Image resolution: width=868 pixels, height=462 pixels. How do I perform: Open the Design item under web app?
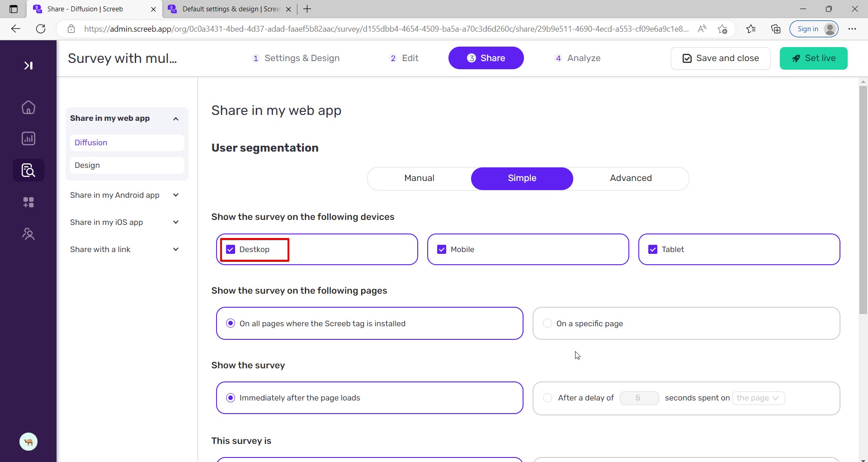point(127,165)
